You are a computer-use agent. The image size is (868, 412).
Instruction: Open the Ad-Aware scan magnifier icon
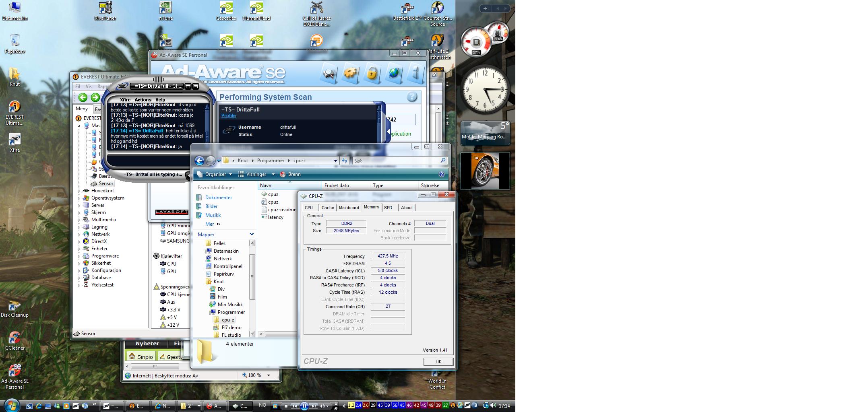[329, 74]
